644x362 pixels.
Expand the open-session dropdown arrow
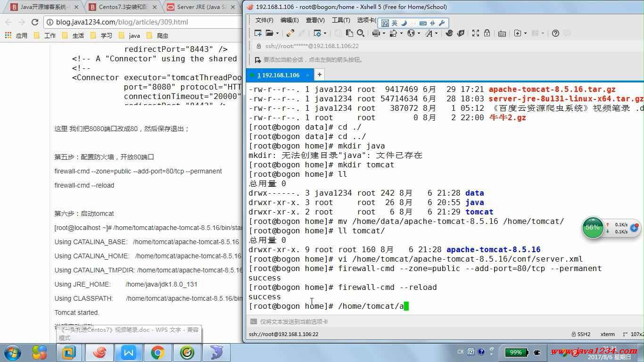click(276, 33)
